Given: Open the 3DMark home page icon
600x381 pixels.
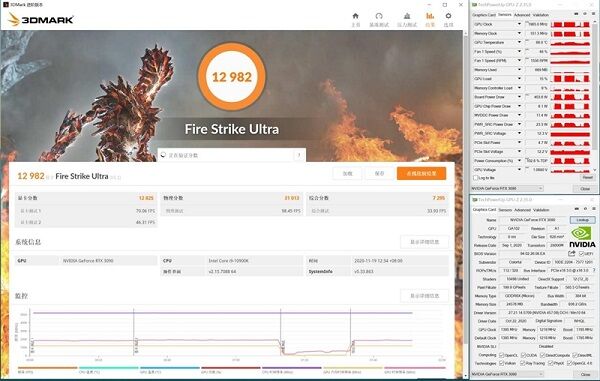Looking at the screenshot, I should pos(355,16).
